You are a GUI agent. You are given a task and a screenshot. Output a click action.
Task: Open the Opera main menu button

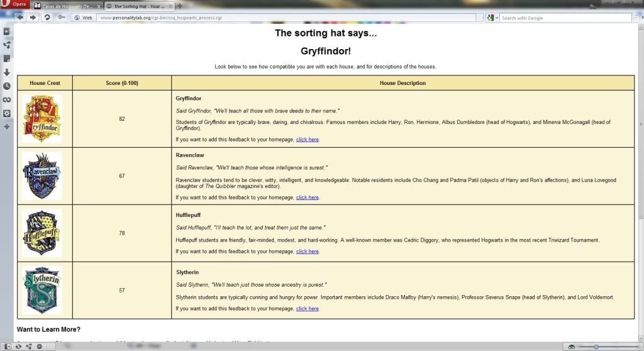point(15,4)
